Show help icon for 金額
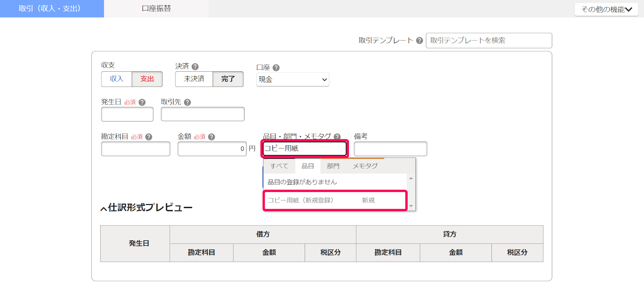Image resolution: width=644 pixels, height=285 pixels. pos(212,137)
